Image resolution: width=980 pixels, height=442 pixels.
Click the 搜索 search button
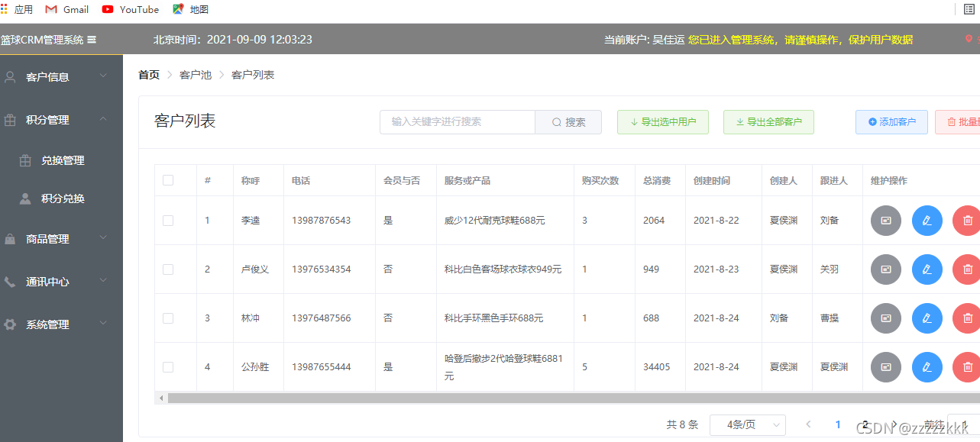(x=568, y=122)
